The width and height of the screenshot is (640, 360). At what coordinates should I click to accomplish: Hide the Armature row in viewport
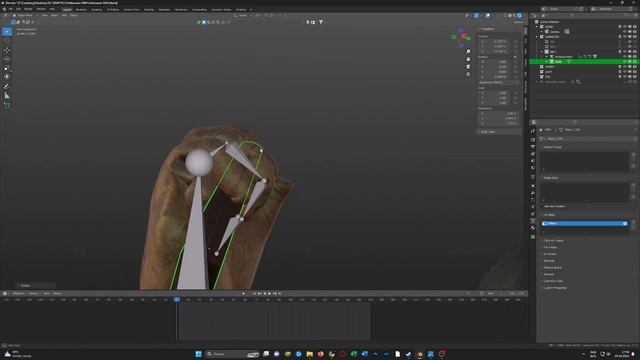624,57
